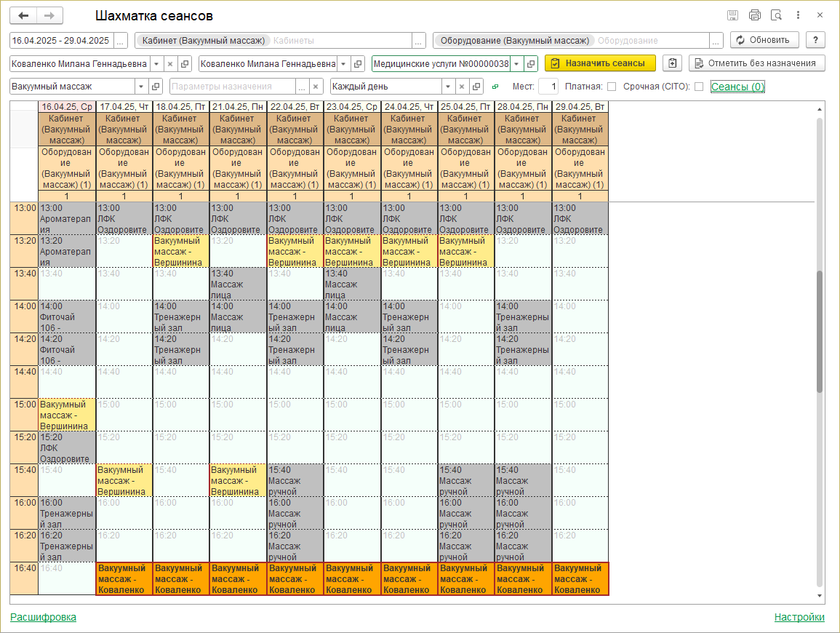This screenshot has width=840, height=633.
Task: Click the clipboard-plus icon next to Назначить сеансы
Action: click(x=672, y=63)
